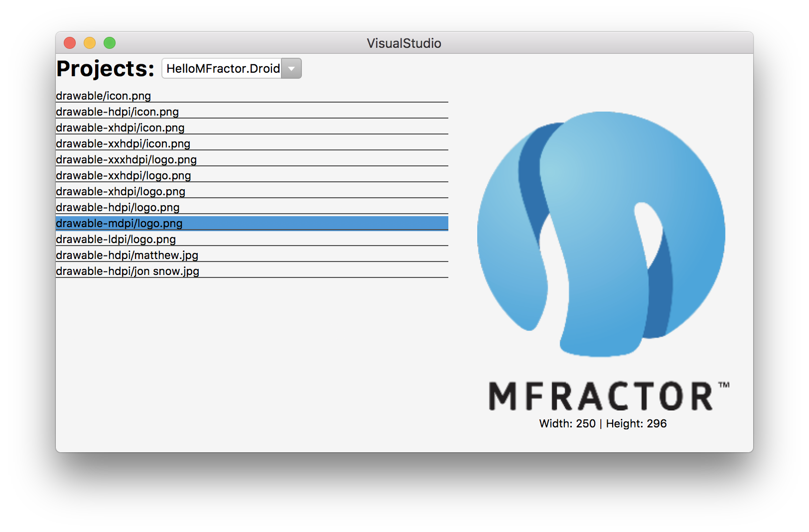
Task: Click the Width 250 Height 296 label
Action: 603,423
